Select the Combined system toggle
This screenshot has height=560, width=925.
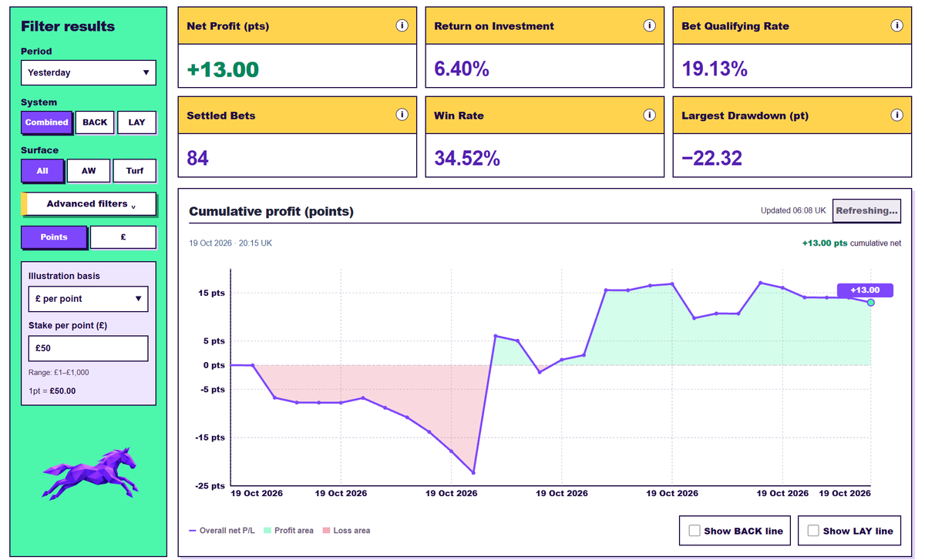(46, 122)
